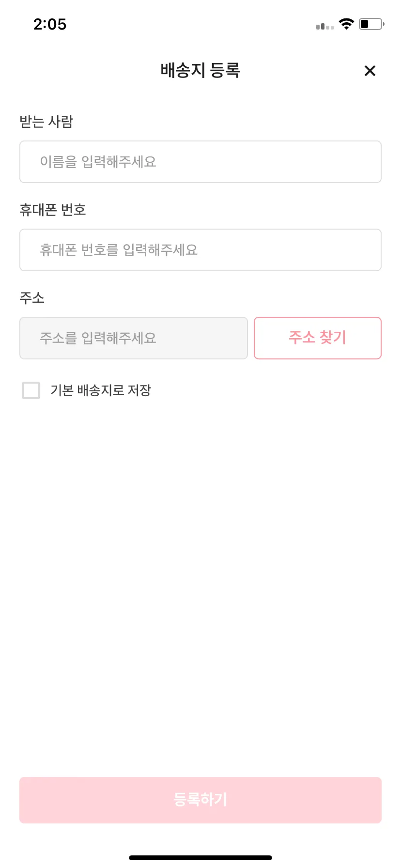Check the 기본 배송지로 저장 checkbox
The width and height of the screenshot is (401, 868).
(x=31, y=390)
